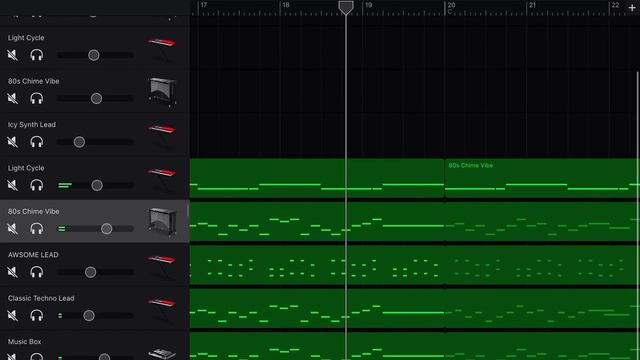640x360 pixels.
Task: Mute the unselected 80s Chime Vibe track
Action: pos(13,98)
